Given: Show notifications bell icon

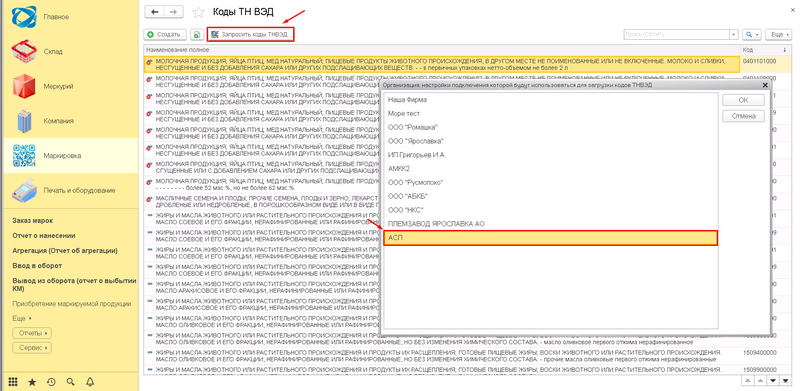Looking at the screenshot, I should 90,381.
